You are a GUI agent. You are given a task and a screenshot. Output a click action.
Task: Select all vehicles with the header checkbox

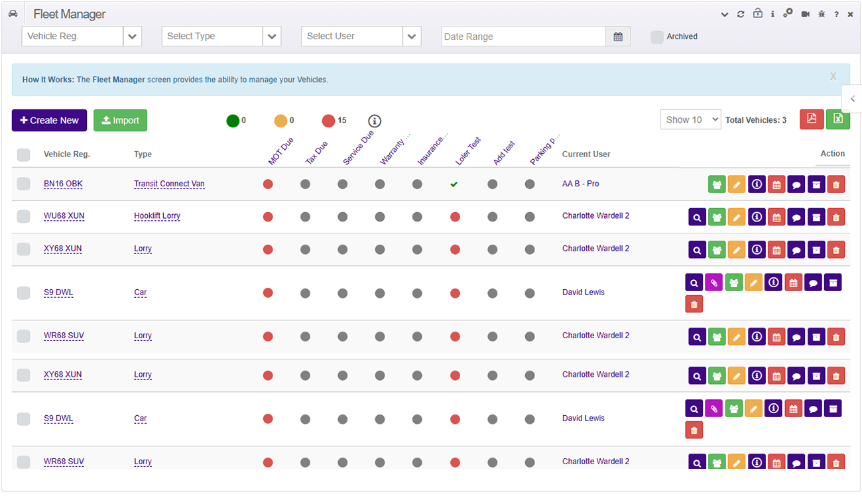pos(23,154)
